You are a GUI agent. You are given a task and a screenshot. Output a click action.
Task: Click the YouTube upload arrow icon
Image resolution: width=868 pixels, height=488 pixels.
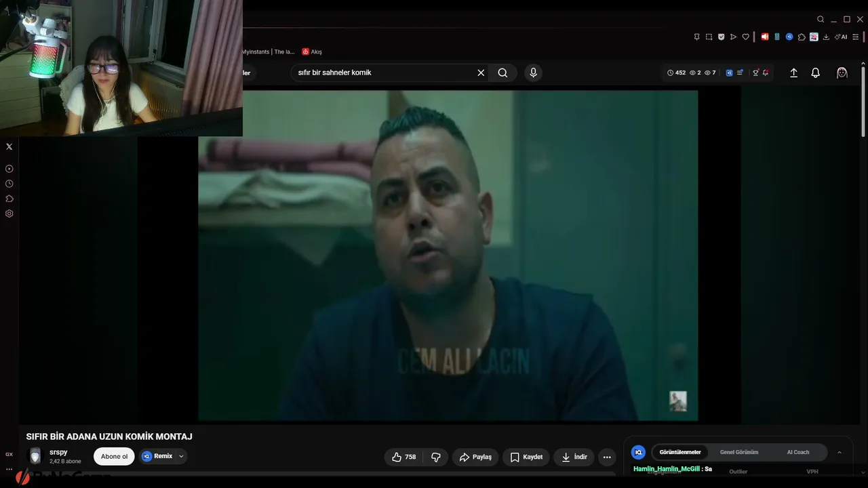tap(793, 73)
